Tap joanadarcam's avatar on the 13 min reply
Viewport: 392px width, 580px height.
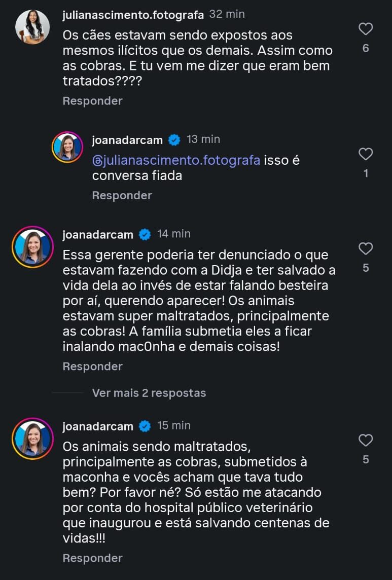point(67,147)
